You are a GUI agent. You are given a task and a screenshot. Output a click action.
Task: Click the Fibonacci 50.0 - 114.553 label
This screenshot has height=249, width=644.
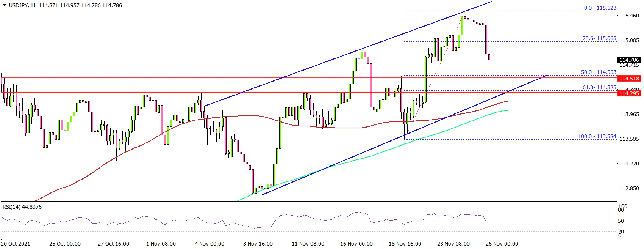[x=599, y=72]
